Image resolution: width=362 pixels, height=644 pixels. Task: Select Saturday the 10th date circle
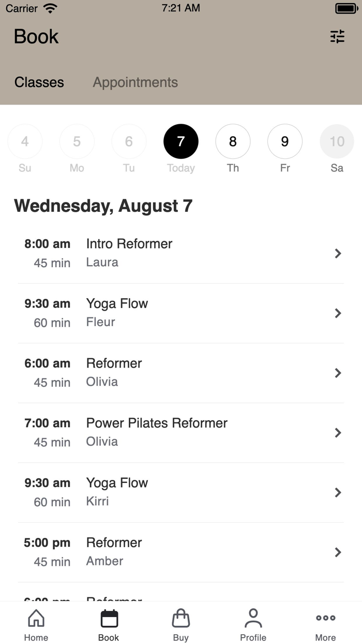pyautogui.click(x=337, y=141)
